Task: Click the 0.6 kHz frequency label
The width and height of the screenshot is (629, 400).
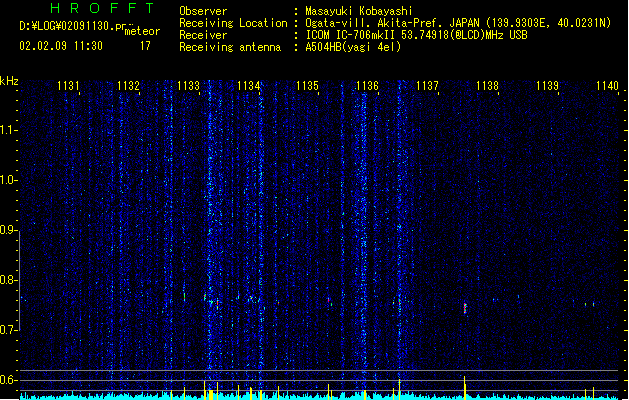Action: point(8,380)
